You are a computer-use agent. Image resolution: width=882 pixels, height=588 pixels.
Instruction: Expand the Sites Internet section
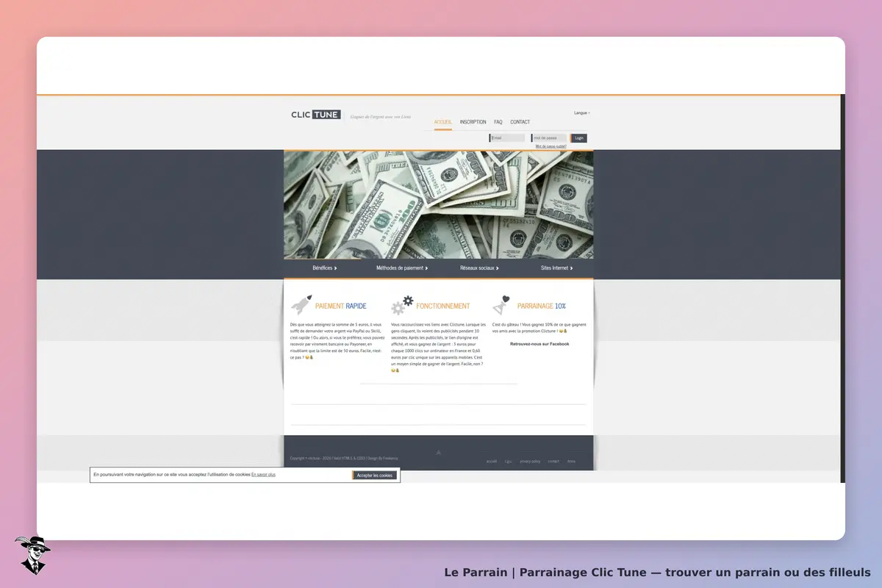[x=556, y=268]
